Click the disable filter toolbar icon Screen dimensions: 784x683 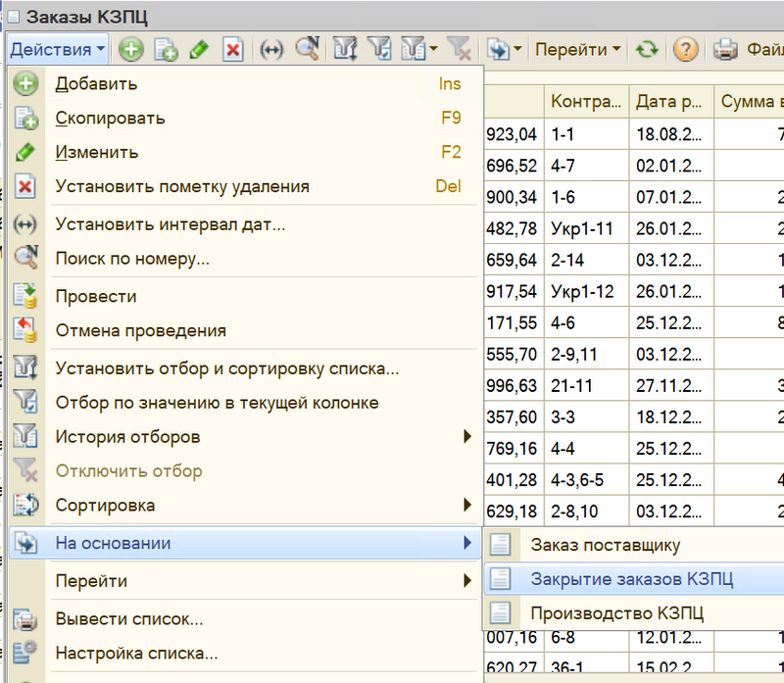[459, 49]
